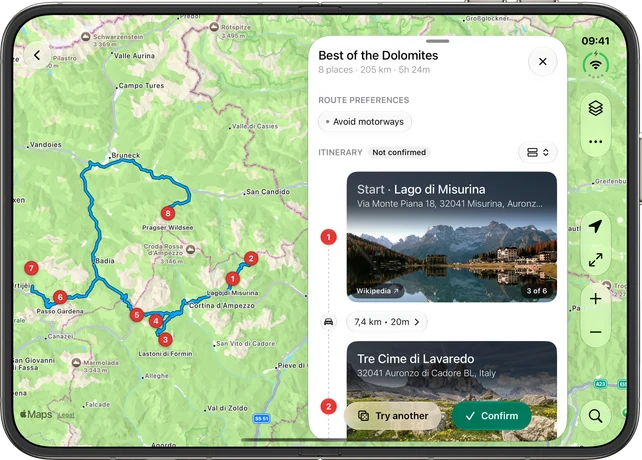
Task: Tap the 09:41 clock display
Action: click(595, 41)
